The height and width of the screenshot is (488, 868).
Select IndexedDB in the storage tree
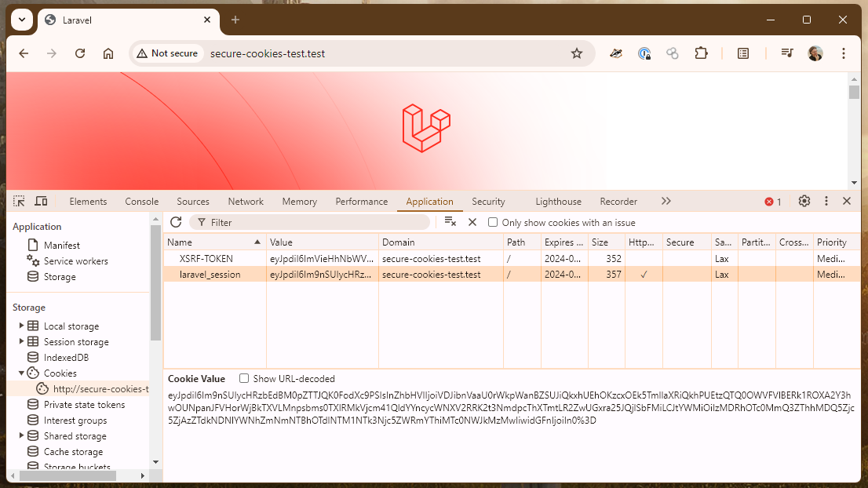66,358
